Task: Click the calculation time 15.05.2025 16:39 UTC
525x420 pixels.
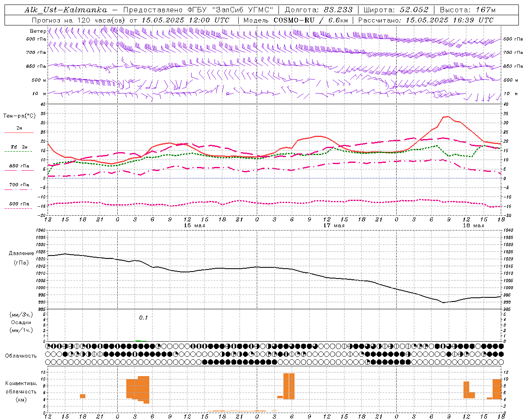Action: coord(450,20)
